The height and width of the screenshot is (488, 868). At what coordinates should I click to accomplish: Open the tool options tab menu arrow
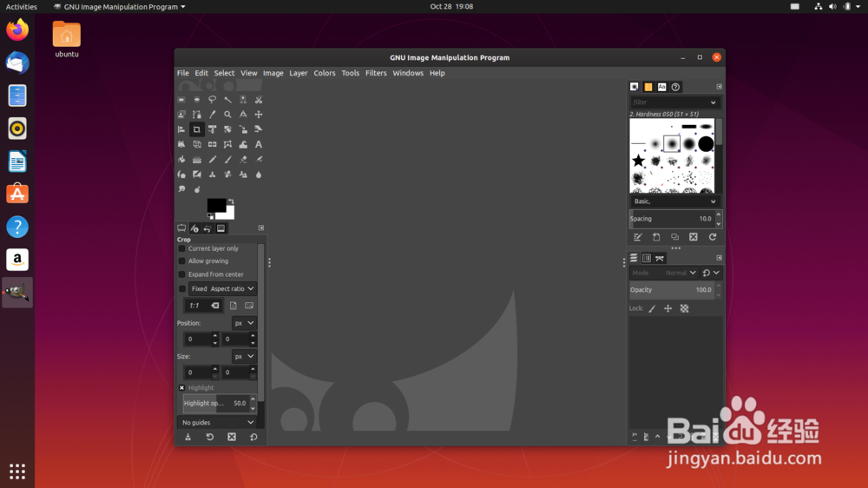(261, 228)
